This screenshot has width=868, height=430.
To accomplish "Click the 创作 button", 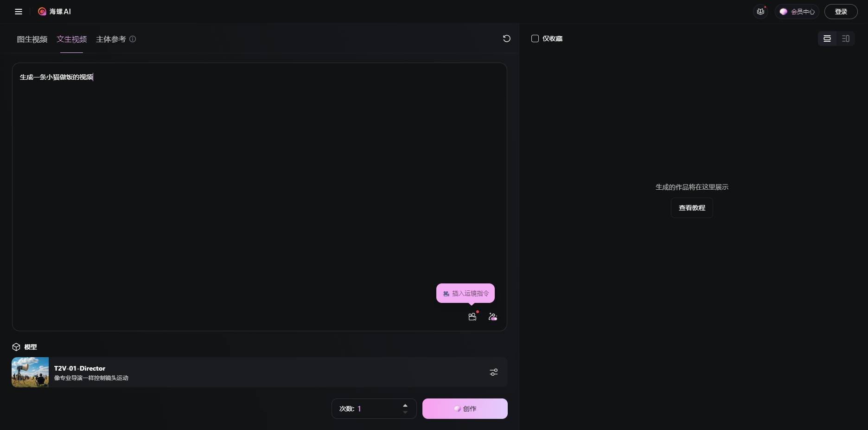I will click(465, 409).
